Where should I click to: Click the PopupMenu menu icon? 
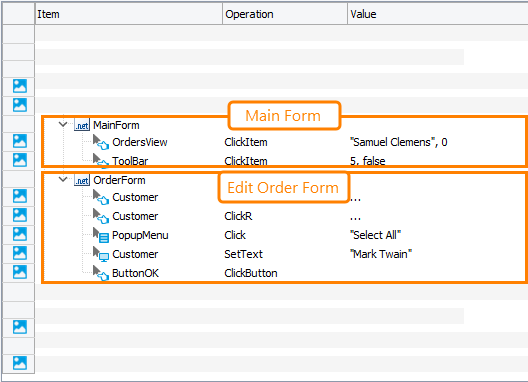click(x=101, y=235)
